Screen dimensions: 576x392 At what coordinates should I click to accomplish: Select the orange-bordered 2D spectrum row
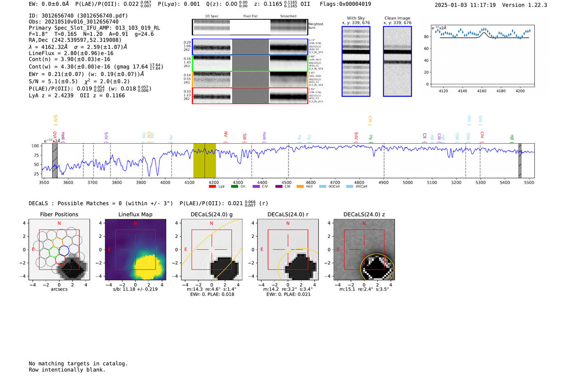click(250, 79)
